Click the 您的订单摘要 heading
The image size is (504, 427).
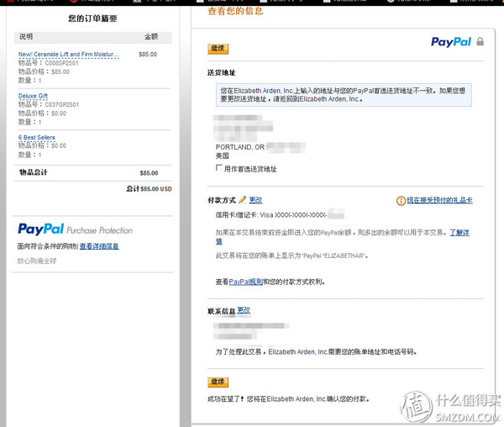click(92, 18)
